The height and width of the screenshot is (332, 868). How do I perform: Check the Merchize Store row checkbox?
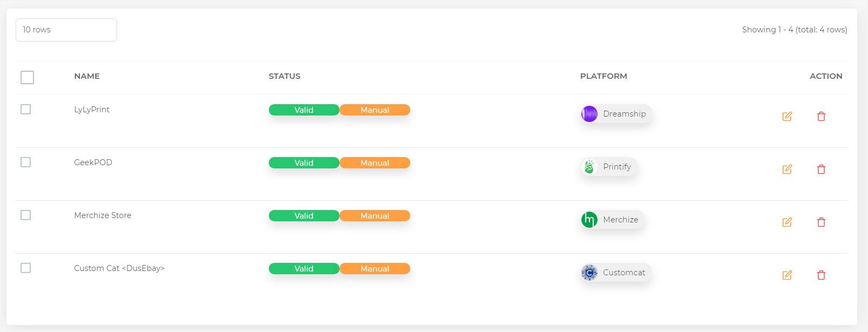pos(25,215)
